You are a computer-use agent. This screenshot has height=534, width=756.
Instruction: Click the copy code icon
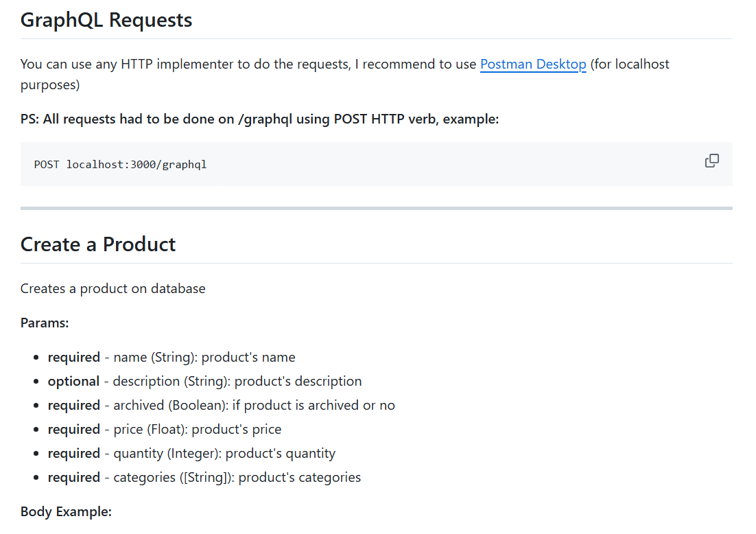click(711, 161)
